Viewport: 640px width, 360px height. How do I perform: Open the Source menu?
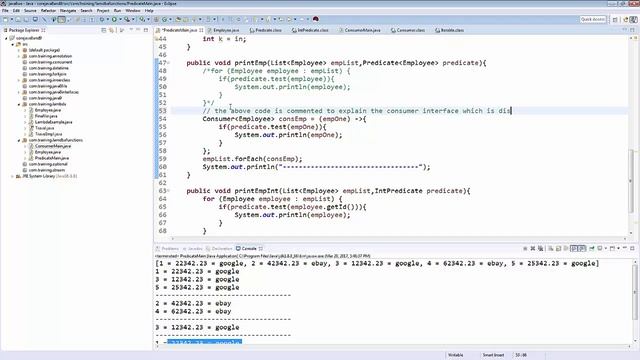30,11
